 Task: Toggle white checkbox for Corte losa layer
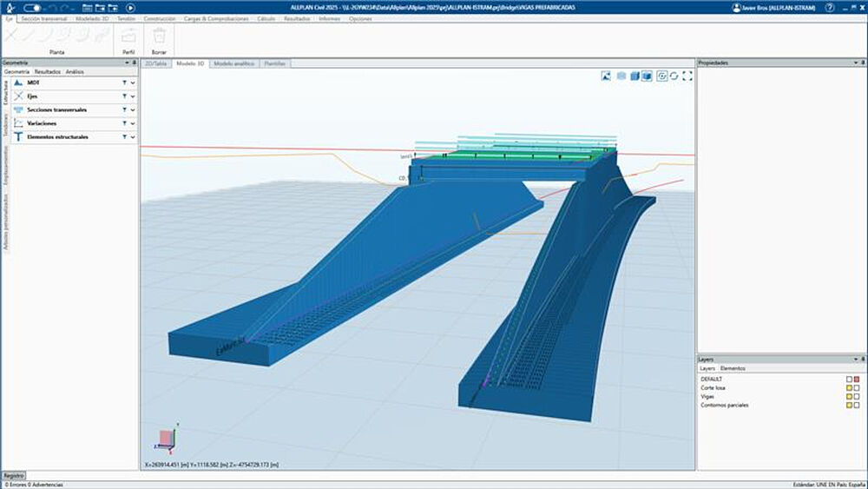pos(857,388)
